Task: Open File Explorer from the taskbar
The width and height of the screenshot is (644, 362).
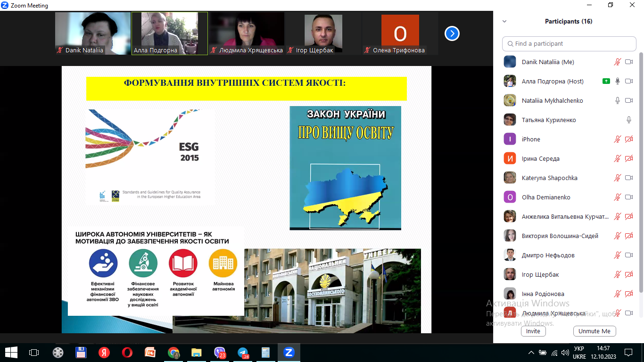Action: point(196,352)
